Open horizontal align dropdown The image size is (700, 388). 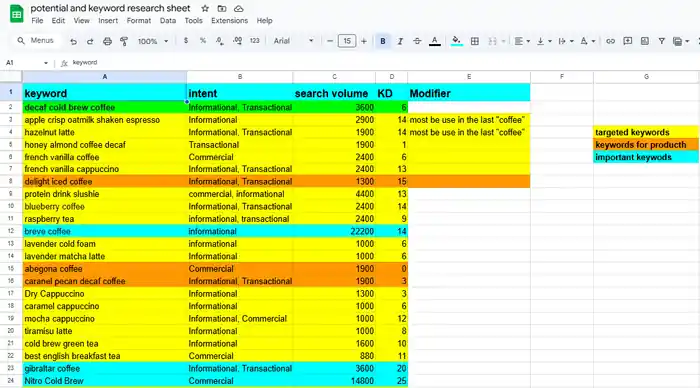tap(521, 41)
